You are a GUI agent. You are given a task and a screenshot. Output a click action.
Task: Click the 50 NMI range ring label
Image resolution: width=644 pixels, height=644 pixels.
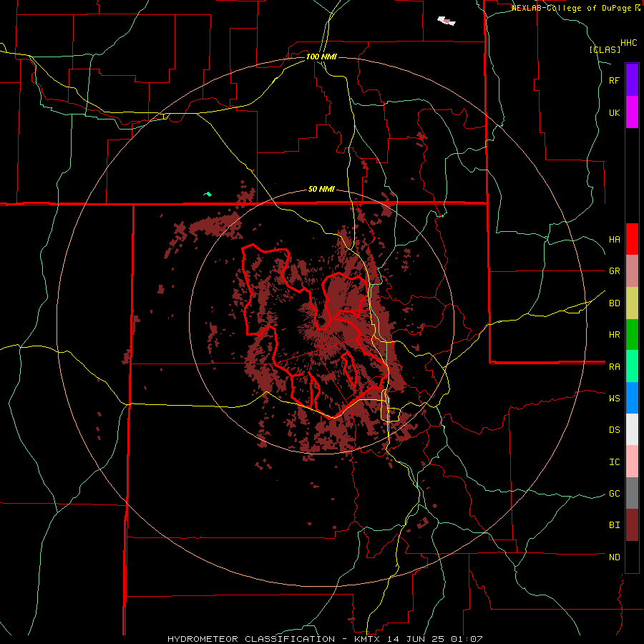(321, 189)
